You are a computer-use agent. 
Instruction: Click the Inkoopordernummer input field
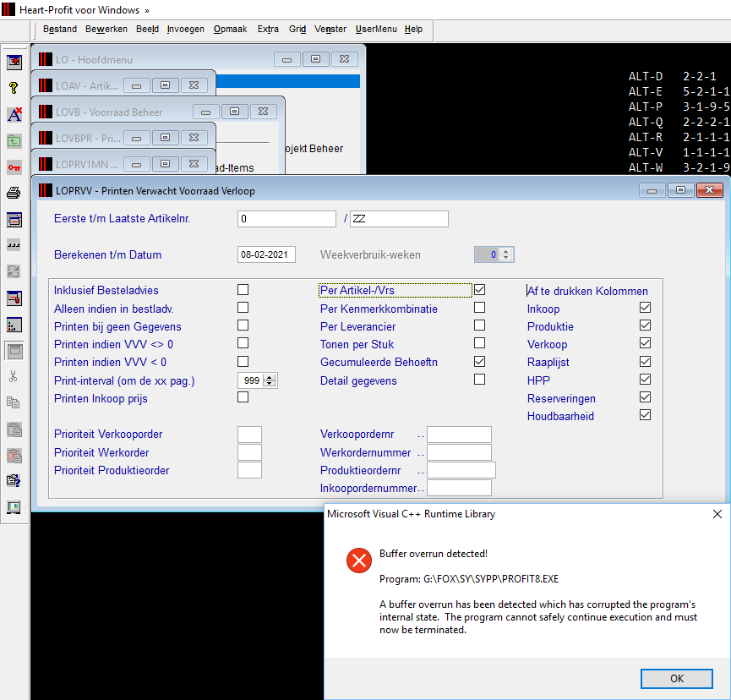(x=459, y=488)
